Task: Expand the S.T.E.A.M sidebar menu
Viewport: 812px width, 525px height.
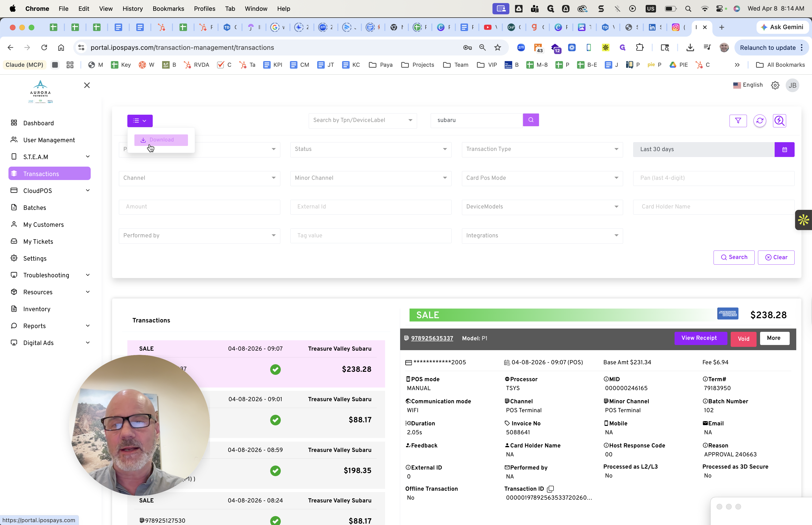Action: tap(50, 157)
